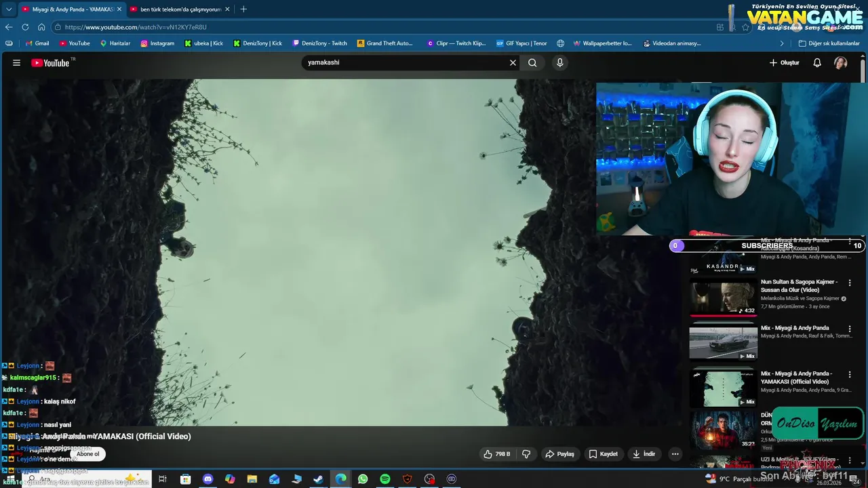Viewport: 868px width, 488px height.
Task: Open Discord from taskbar
Action: coord(208,479)
